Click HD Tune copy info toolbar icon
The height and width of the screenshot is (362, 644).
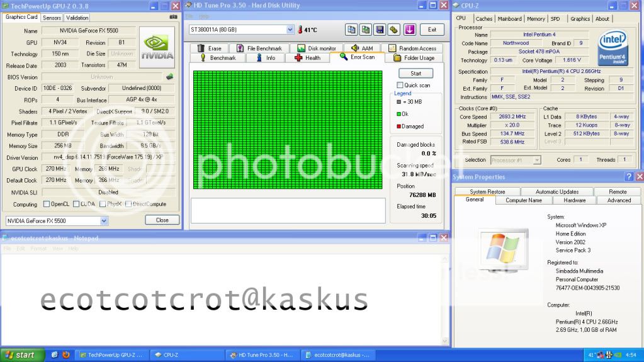point(351,30)
